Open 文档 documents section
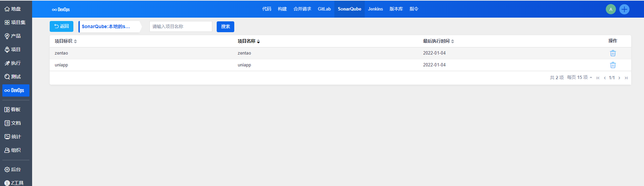 [13, 123]
